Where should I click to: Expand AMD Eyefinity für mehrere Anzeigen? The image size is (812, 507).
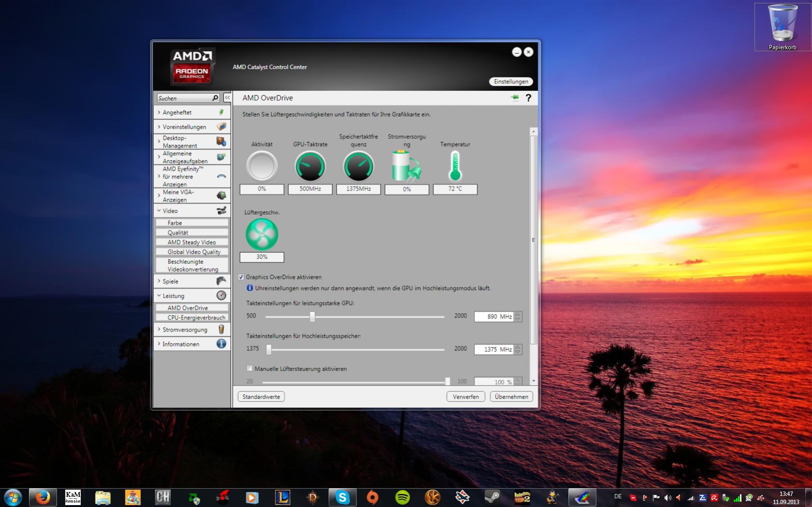pos(192,176)
